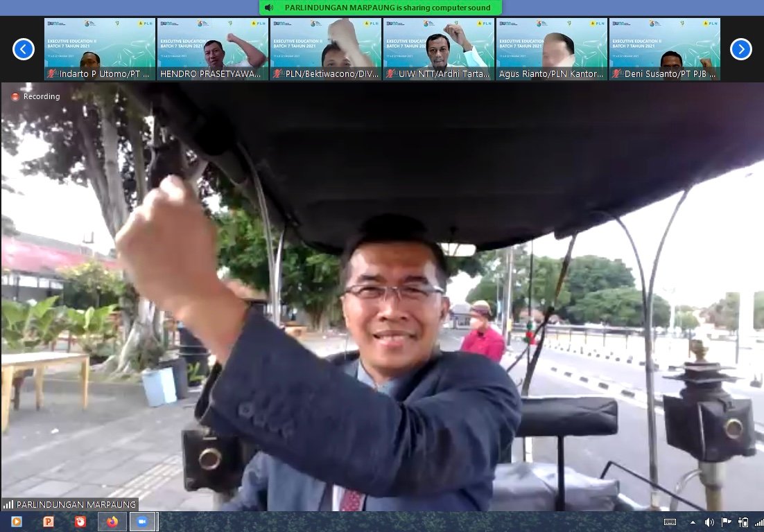764x532 pixels.
Task: Open the system volume control in tray
Action: 709,522
